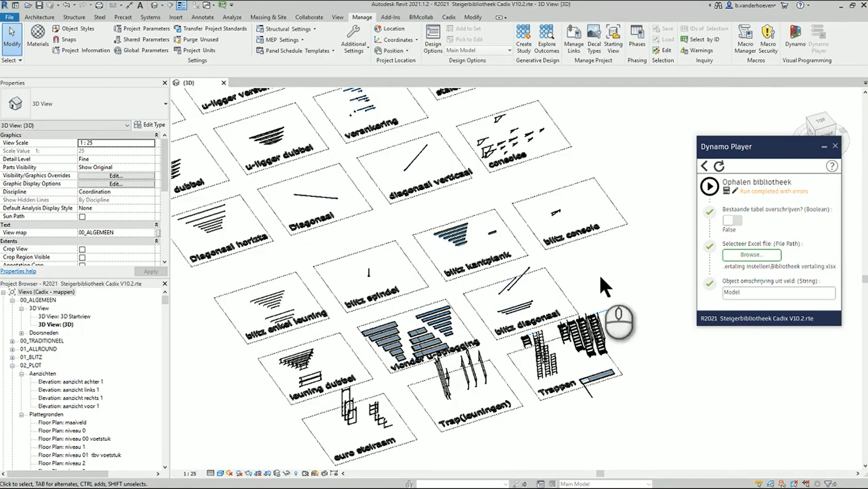Open the Architecture ribbon tab
Screen dimensions: 868x489
39,17
